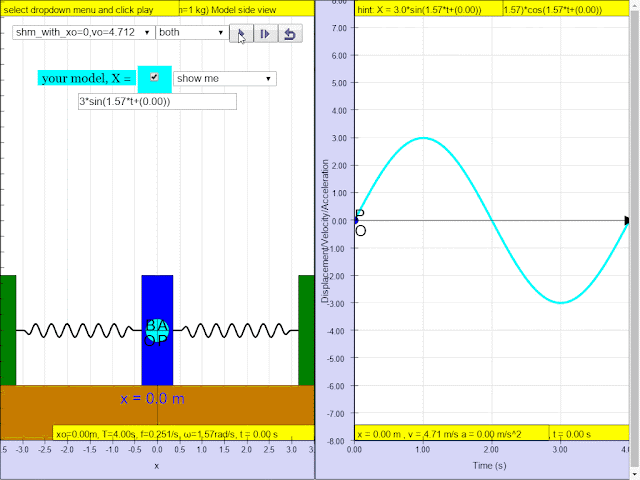Open the 'both' view dropdown
Image resolution: width=640 pixels, height=480 pixels.
[191, 32]
